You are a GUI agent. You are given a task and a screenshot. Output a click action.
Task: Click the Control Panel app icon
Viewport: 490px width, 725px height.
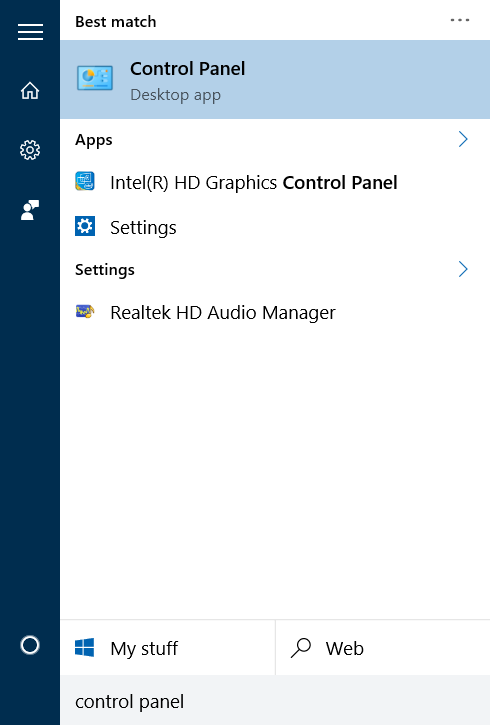(x=95, y=78)
